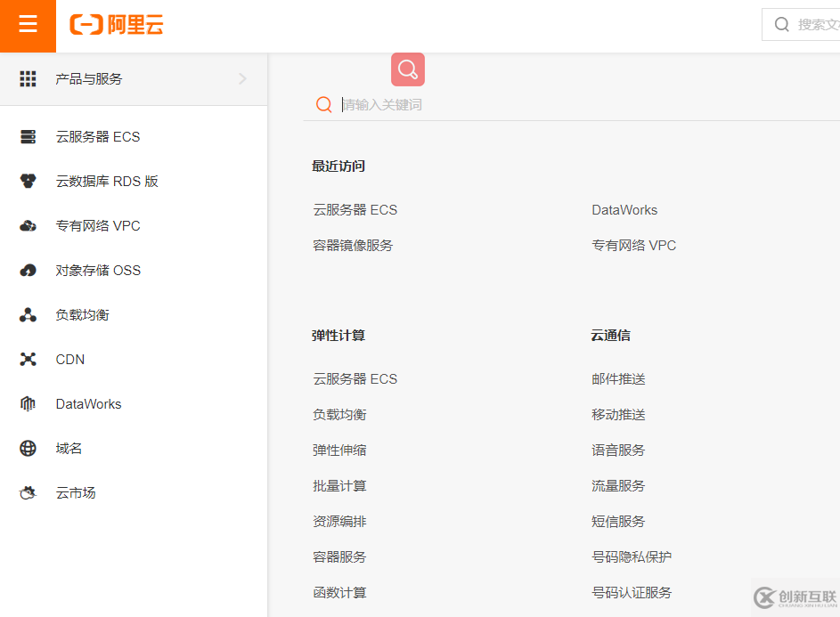Open 容器服务 link
The width and height of the screenshot is (840, 617).
[x=339, y=557]
